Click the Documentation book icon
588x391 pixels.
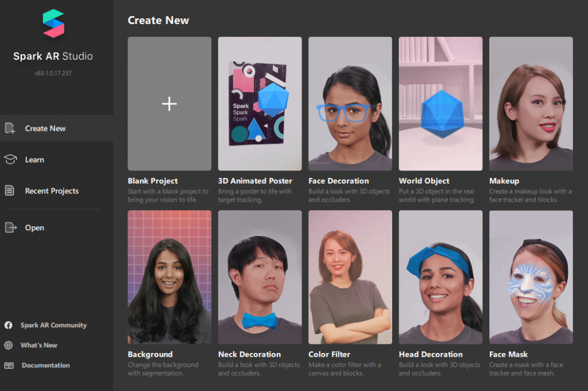[x=9, y=365]
